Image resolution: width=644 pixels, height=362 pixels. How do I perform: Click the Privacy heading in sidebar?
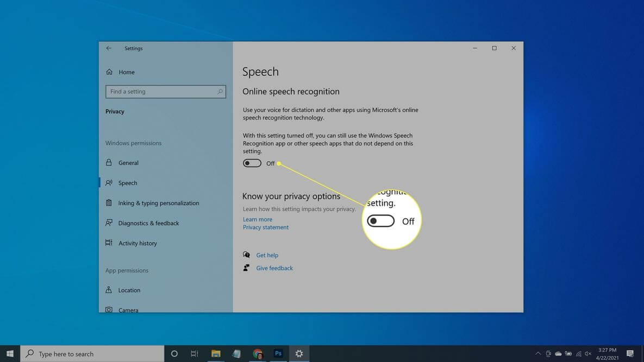coord(115,111)
